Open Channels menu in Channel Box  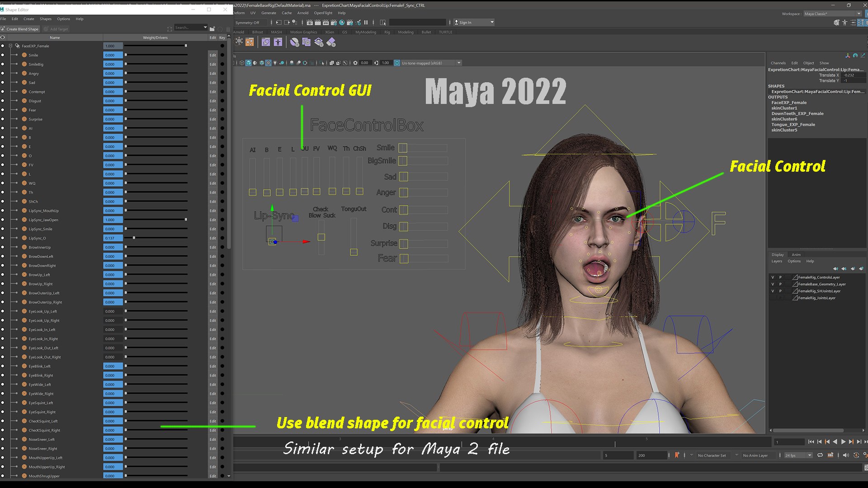click(778, 63)
